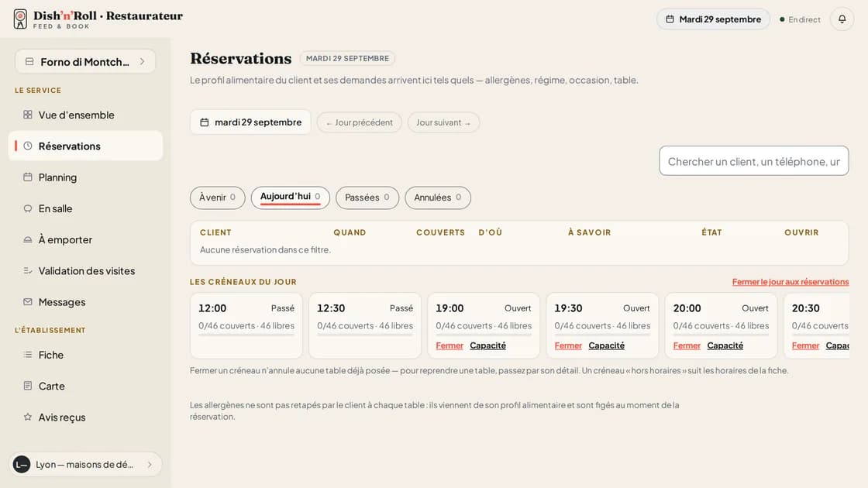The height and width of the screenshot is (488, 868).
Task: Open Avis reçus section
Action: coord(85,418)
